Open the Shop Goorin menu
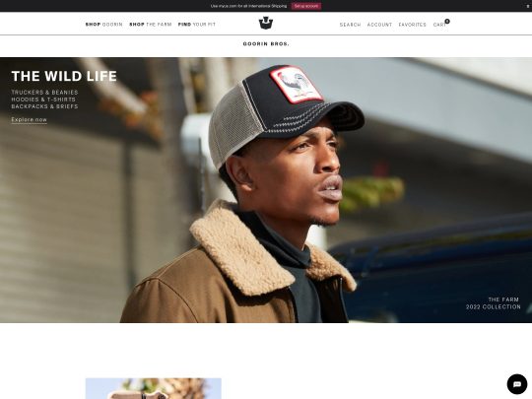 [x=103, y=25]
